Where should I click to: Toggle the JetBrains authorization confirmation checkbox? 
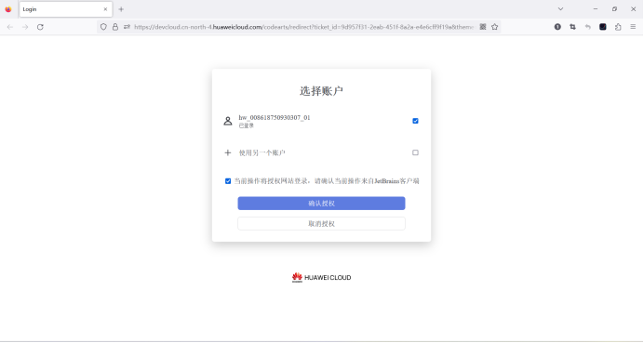(228, 181)
